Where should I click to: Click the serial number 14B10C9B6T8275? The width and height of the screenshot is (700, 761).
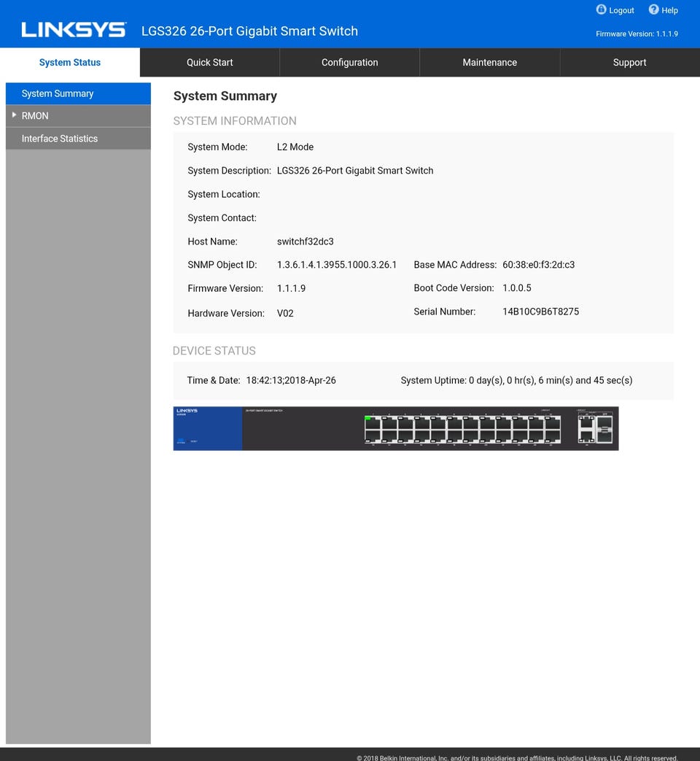click(540, 312)
